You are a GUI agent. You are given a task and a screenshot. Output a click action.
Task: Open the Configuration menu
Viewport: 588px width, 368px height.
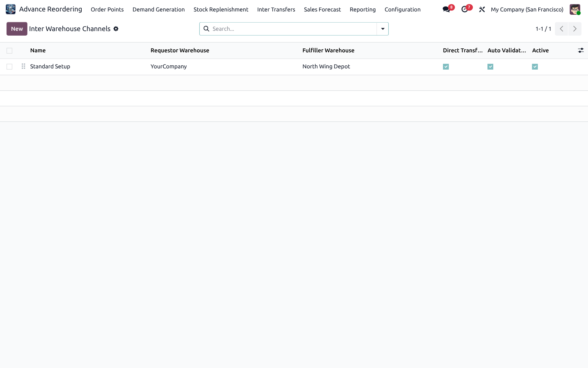tap(402, 9)
